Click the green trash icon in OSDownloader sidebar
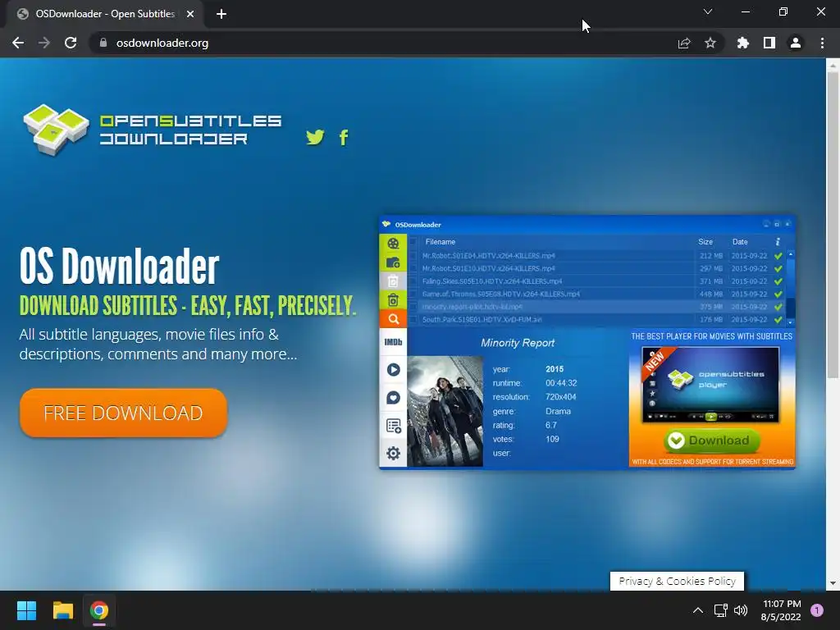This screenshot has width=840, height=630. 393,300
